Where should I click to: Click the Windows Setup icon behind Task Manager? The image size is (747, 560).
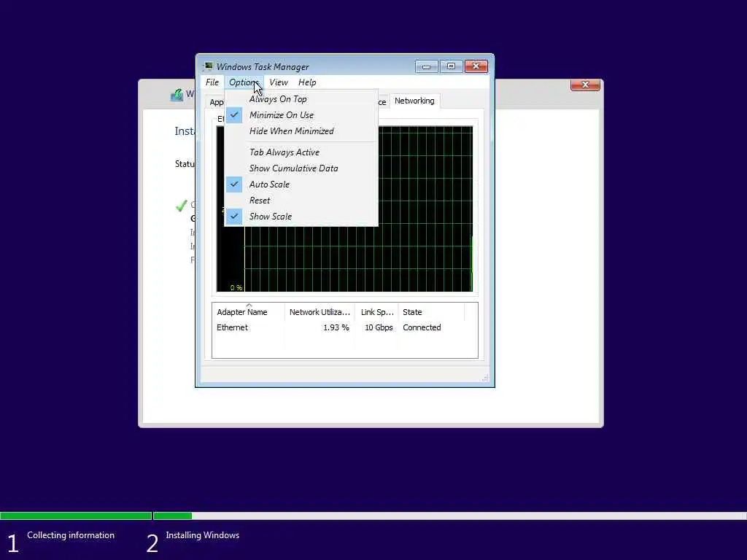pos(177,95)
